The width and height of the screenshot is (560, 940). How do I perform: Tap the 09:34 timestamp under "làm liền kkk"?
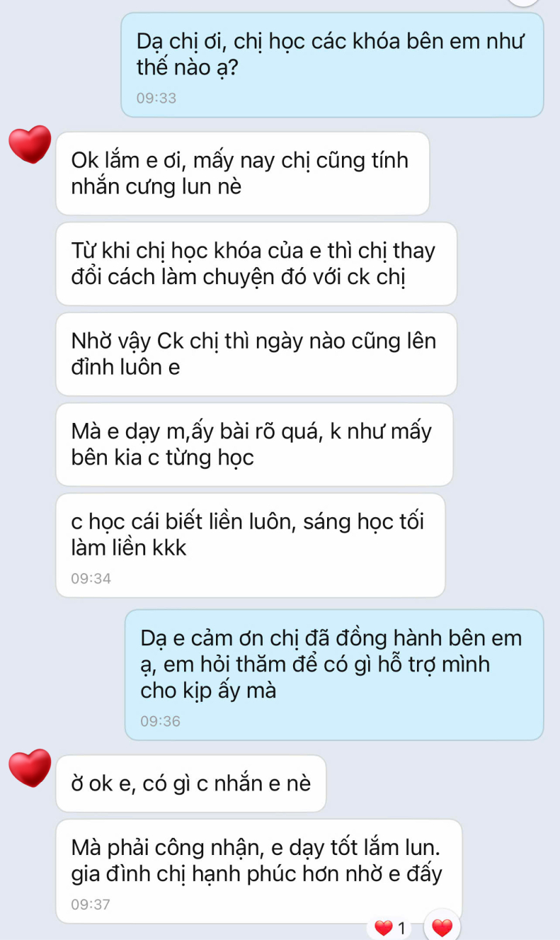click(x=91, y=579)
